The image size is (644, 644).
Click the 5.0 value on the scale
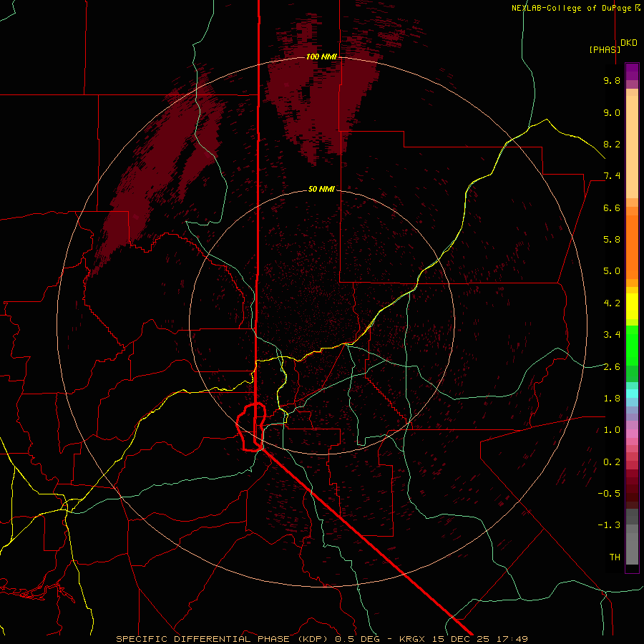[612, 271]
